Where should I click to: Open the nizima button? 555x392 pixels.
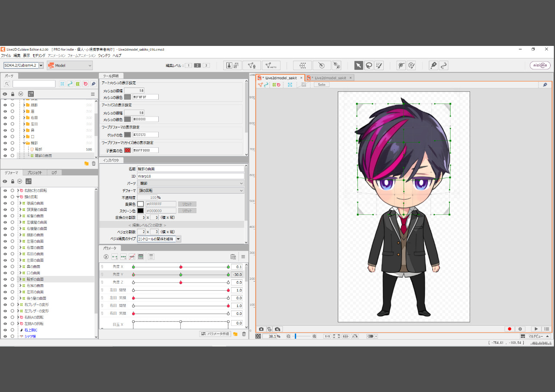pyautogui.click(x=540, y=65)
